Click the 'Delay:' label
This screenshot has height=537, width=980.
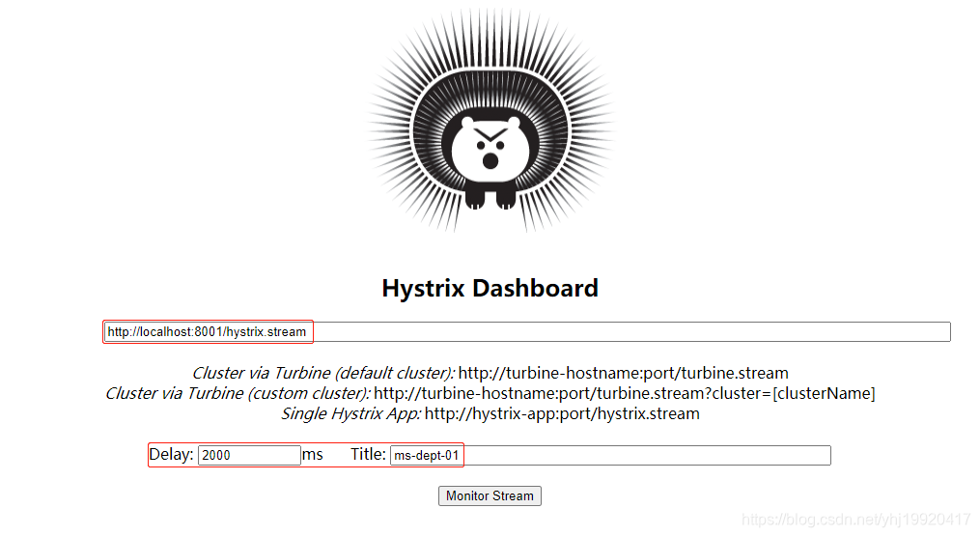pyautogui.click(x=171, y=455)
